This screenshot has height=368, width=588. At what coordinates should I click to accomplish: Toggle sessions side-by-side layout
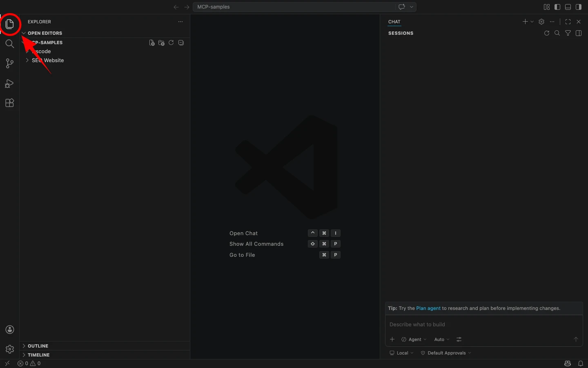579,33
